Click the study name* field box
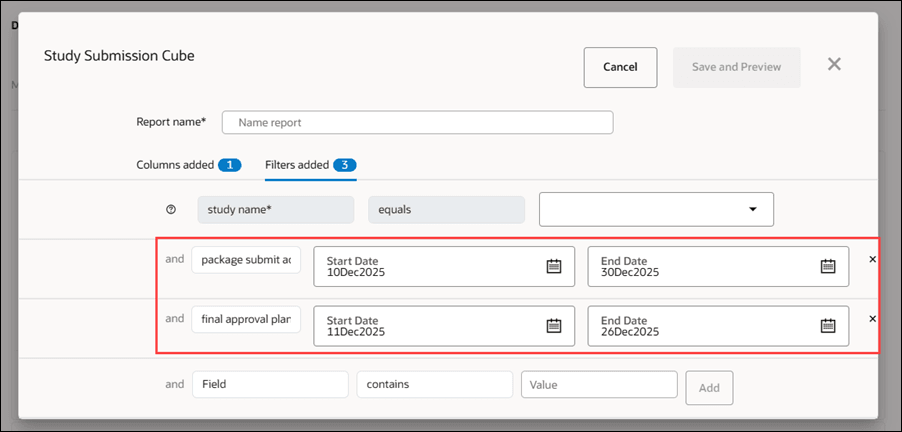 (276, 210)
